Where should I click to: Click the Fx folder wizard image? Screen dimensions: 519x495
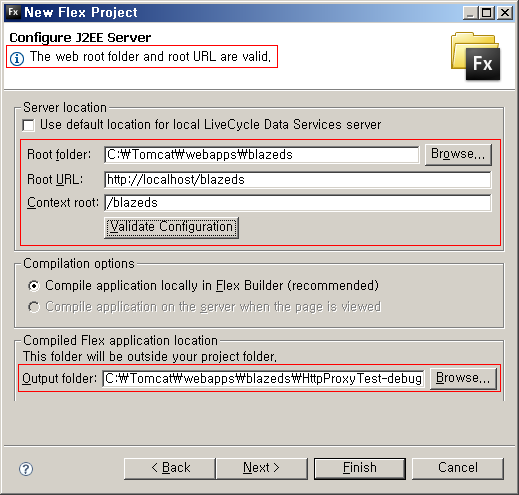coord(476,56)
